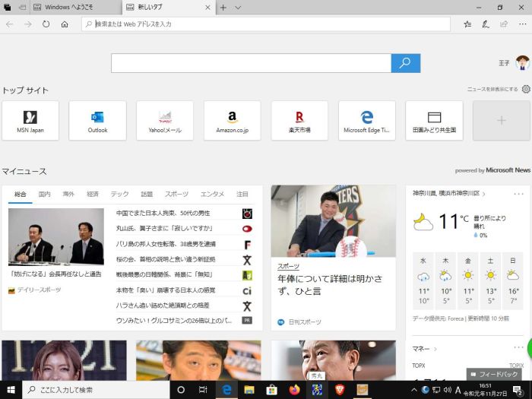Click the web address bar field
The width and height of the screenshot is (532, 399).
pyautogui.click(x=266, y=24)
